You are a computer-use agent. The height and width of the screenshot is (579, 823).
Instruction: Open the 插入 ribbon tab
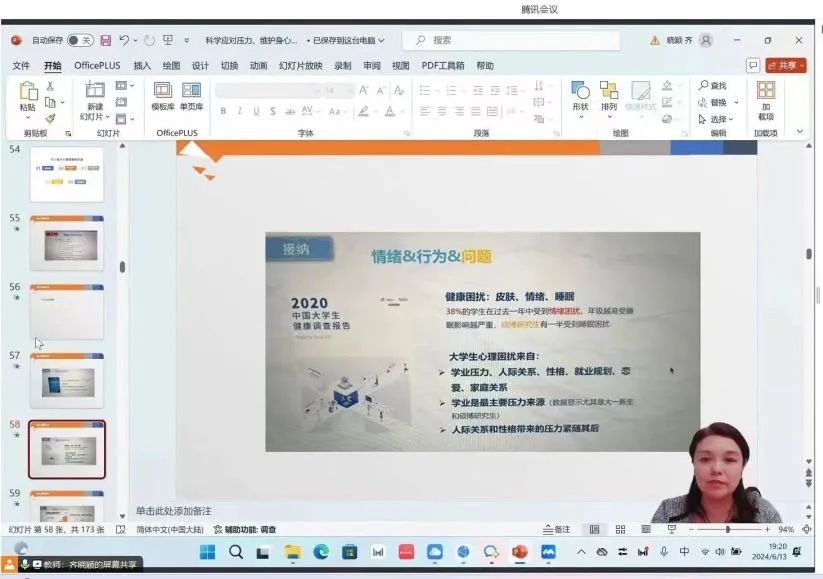(142, 66)
